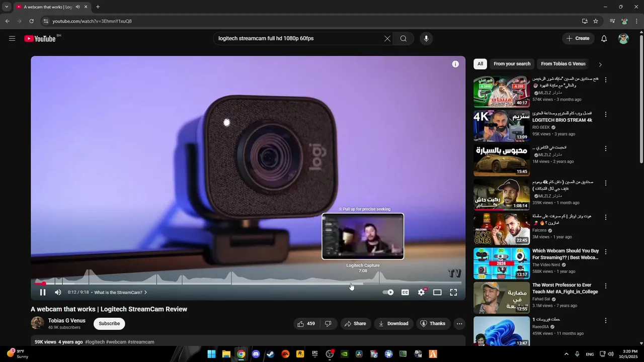The width and height of the screenshot is (644, 362).
Task: Go back in Chrome
Action: (x=7, y=21)
